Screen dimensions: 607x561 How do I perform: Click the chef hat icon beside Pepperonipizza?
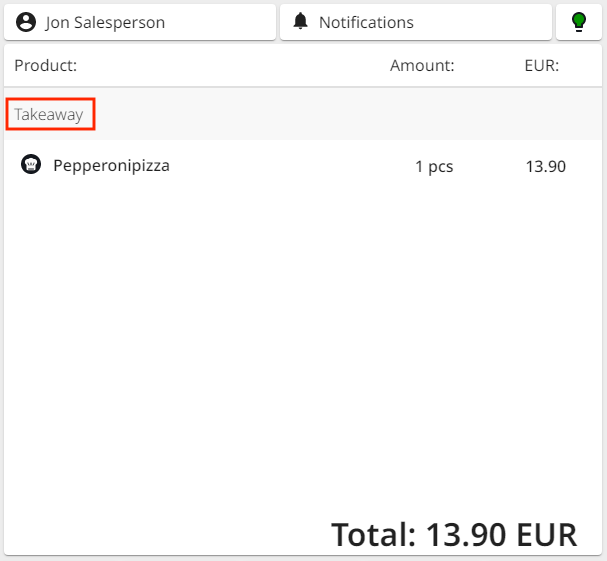pos(31,165)
